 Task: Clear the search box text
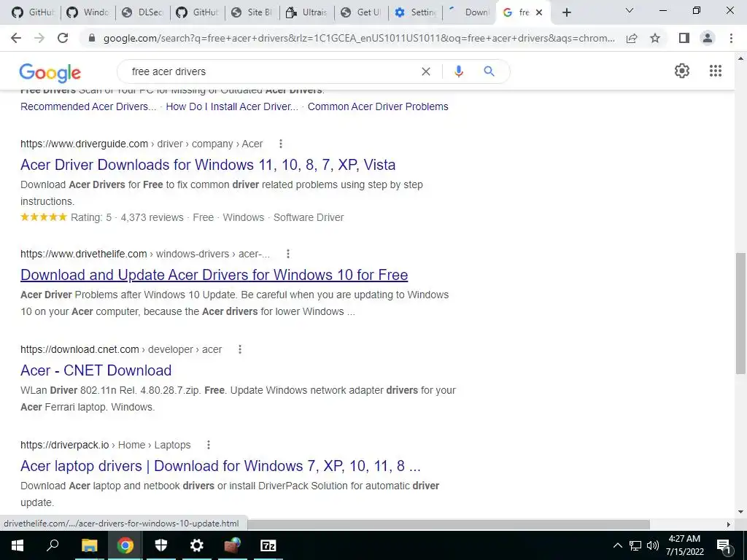coord(426,71)
